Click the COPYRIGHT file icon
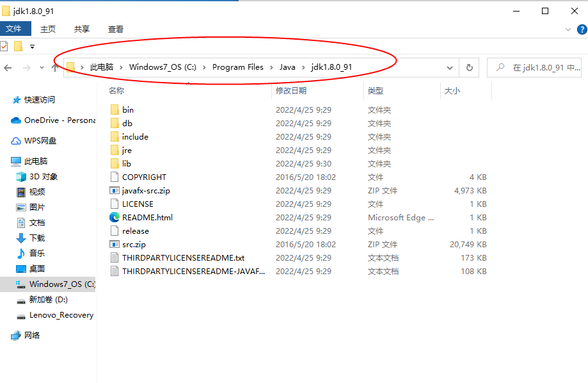588x383 pixels. tap(115, 177)
